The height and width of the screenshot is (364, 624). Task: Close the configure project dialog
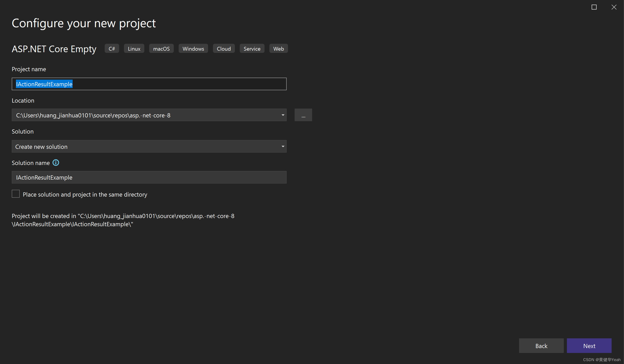[x=614, y=7]
